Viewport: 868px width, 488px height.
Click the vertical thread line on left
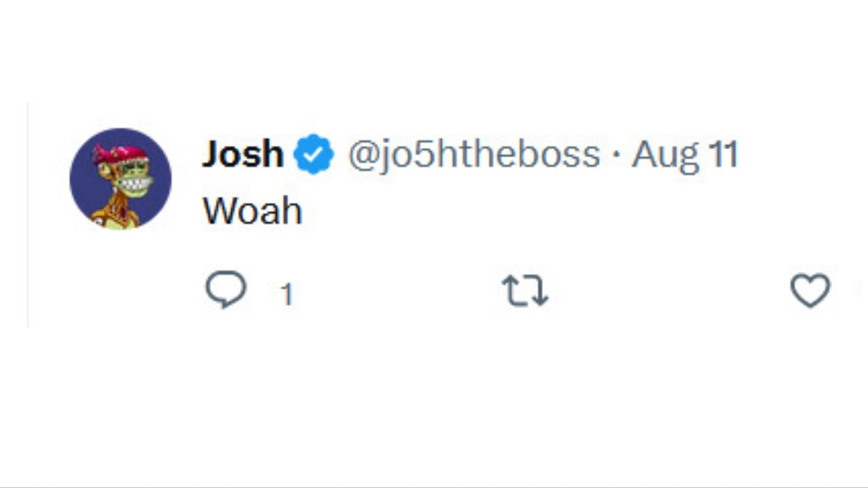click(x=28, y=215)
